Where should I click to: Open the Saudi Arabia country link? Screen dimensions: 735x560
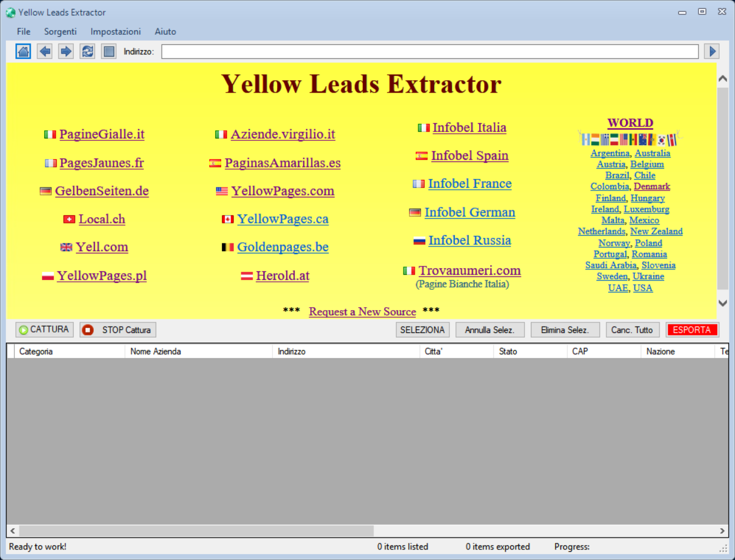tap(611, 265)
